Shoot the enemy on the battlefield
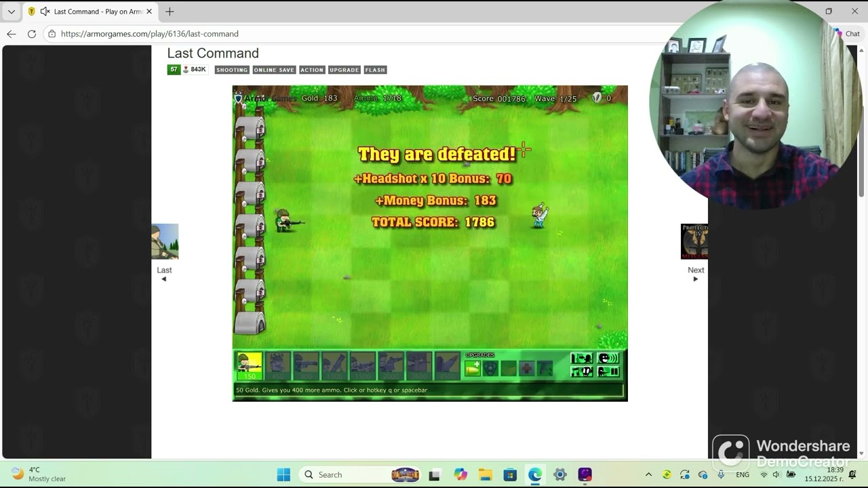The image size is (868, 488). (538, 216)
